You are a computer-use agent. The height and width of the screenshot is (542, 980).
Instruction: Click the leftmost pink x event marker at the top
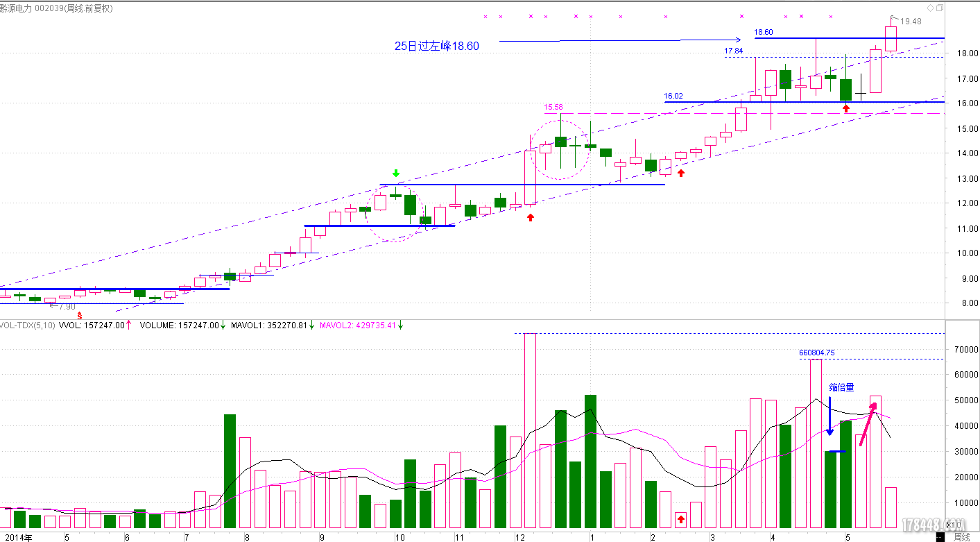point(485,16)
